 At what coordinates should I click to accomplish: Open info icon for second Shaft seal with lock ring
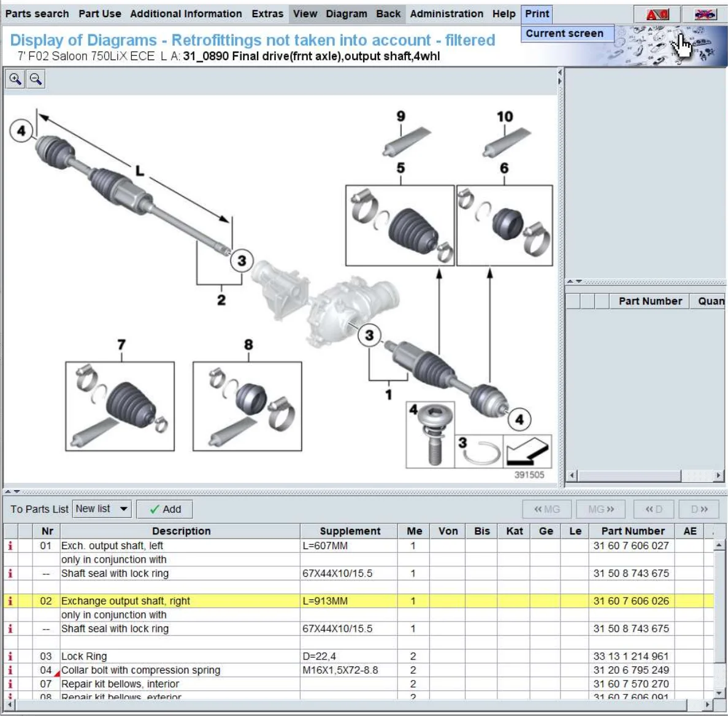10,629
